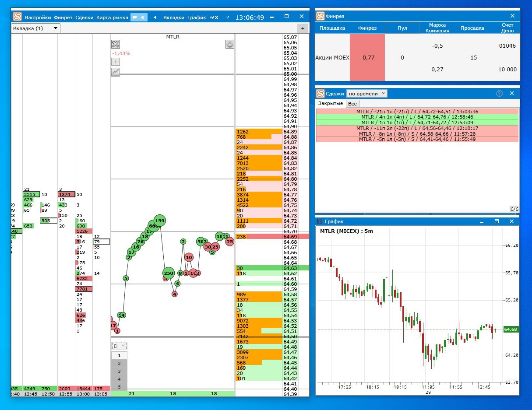
Task: Click the 18444 total volume at 13:00
Action: click(84, 389)
